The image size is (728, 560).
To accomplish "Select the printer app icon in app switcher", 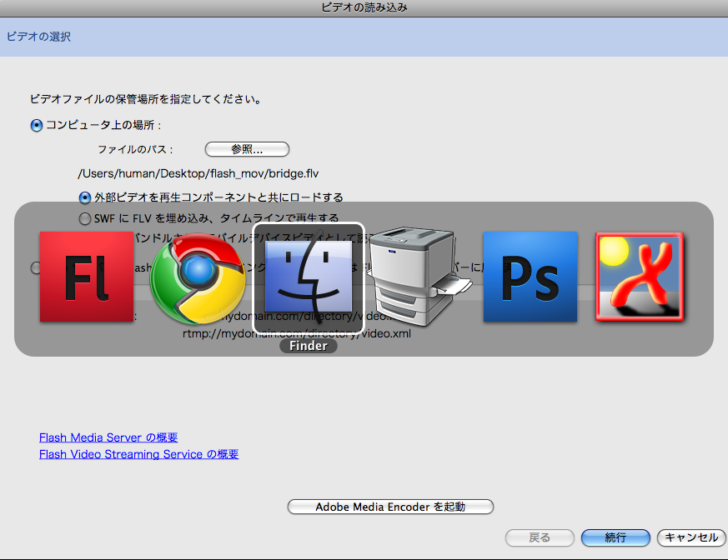I will pyautogui.click(x=419, y=276).
